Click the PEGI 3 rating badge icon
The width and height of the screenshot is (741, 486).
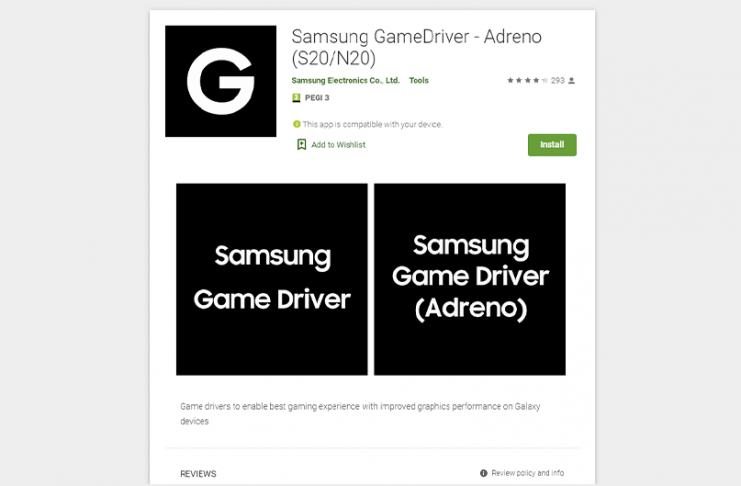tap(296, 98)
